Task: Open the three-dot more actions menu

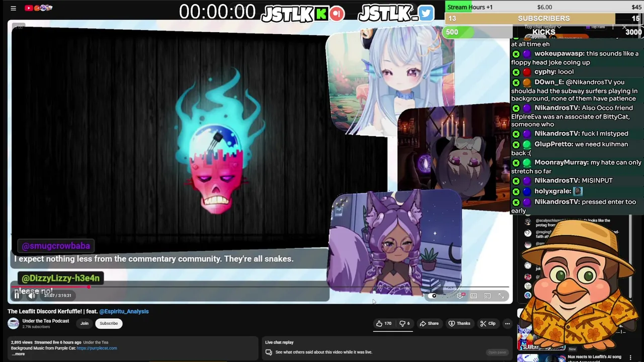Action: point(507,323)
